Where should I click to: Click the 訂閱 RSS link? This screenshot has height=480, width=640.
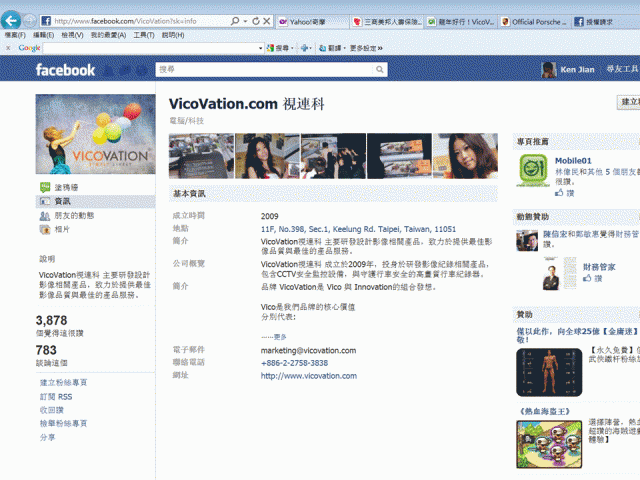pos(56,397)
